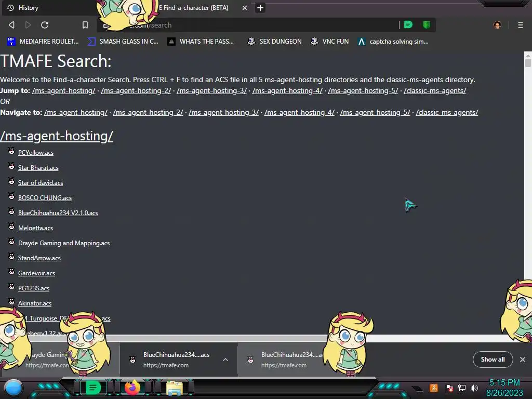The image size is (532, 399).
Task: Open the browser hamburger menu
Action: pyautogui.click(x=521, y=25)
